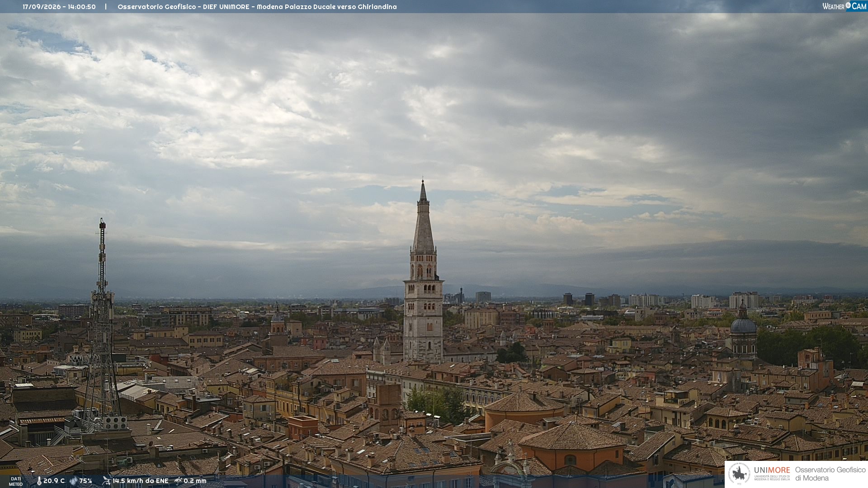
Task: Select the 14.5 km/h da ENE wind reading
Action: pos(141,481)
